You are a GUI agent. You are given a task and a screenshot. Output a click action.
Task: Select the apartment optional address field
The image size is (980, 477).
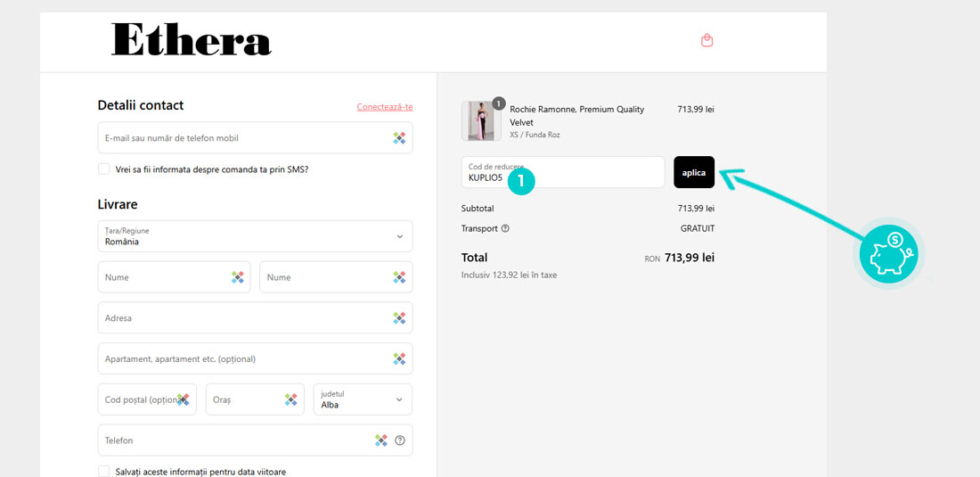point(241,359)
